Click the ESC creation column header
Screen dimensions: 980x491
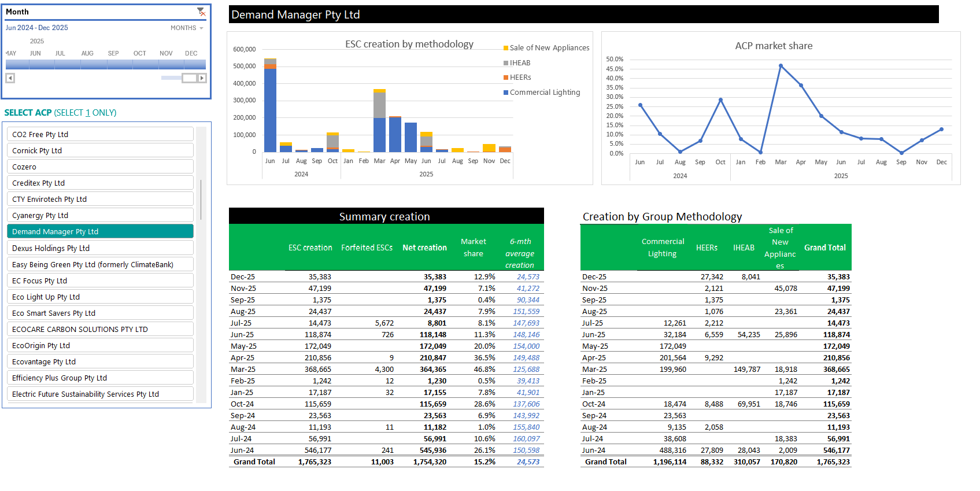pos(310,248)
